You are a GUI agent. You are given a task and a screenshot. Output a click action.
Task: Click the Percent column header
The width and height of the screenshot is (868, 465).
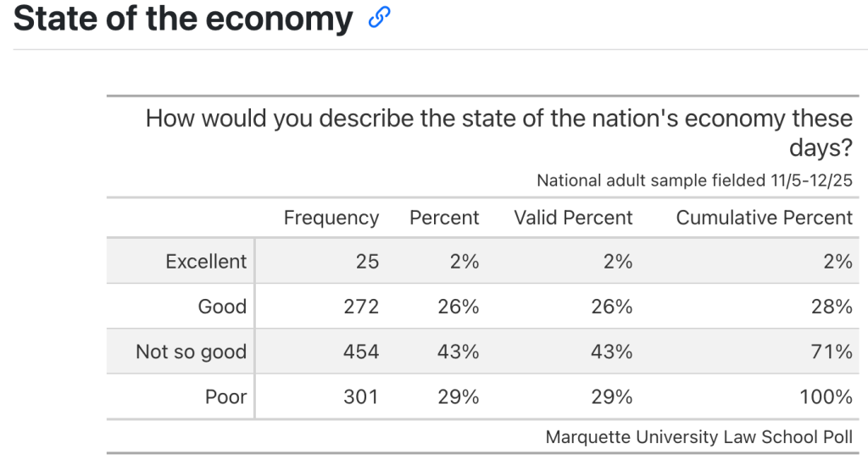(x=444, y=218)
